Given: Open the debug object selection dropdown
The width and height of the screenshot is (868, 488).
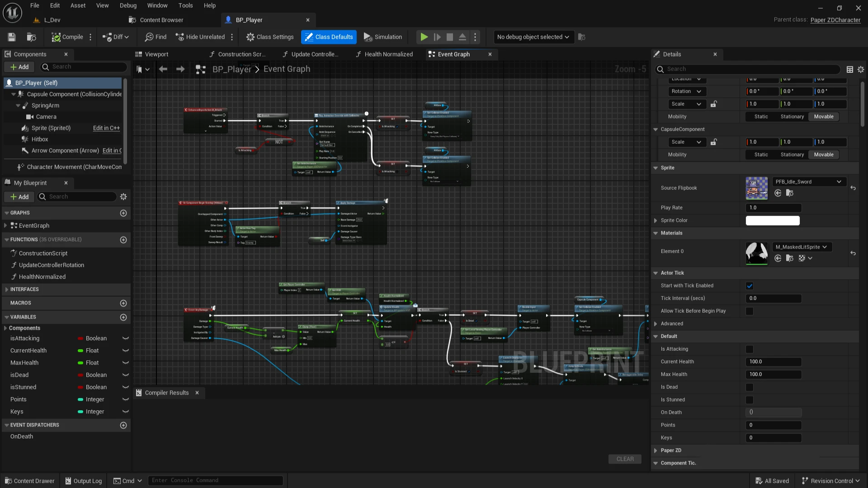Looking at the screenshot, I should (x=533, y=37).
